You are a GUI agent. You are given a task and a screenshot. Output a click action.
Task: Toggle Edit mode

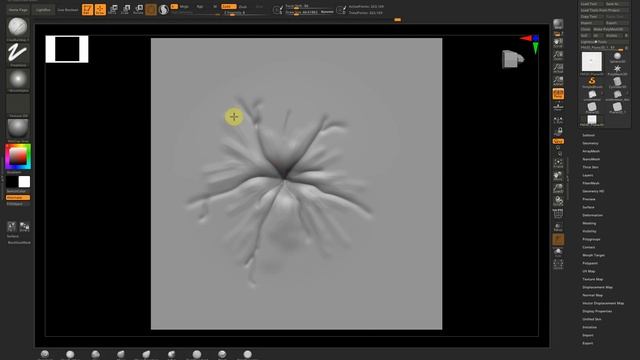(x=87, y=9)
